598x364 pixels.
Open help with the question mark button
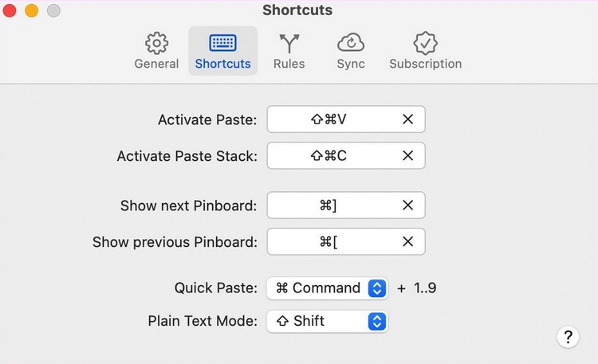coord(567,336)
